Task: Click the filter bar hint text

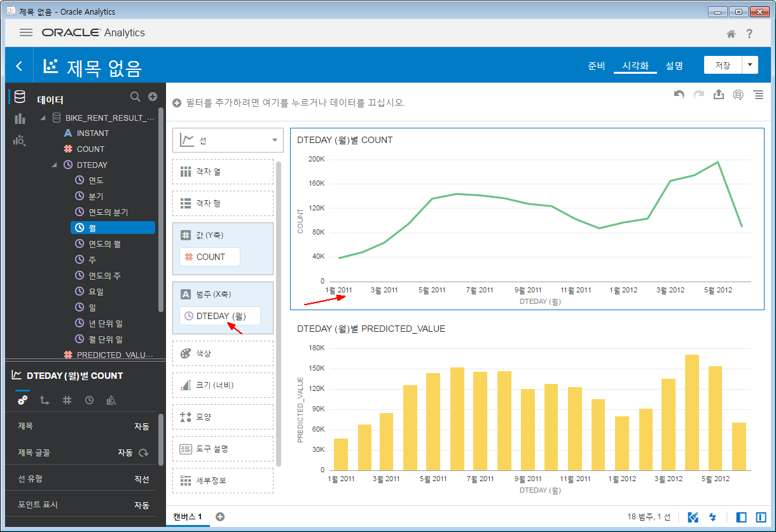Action: [x=296, y=102]
